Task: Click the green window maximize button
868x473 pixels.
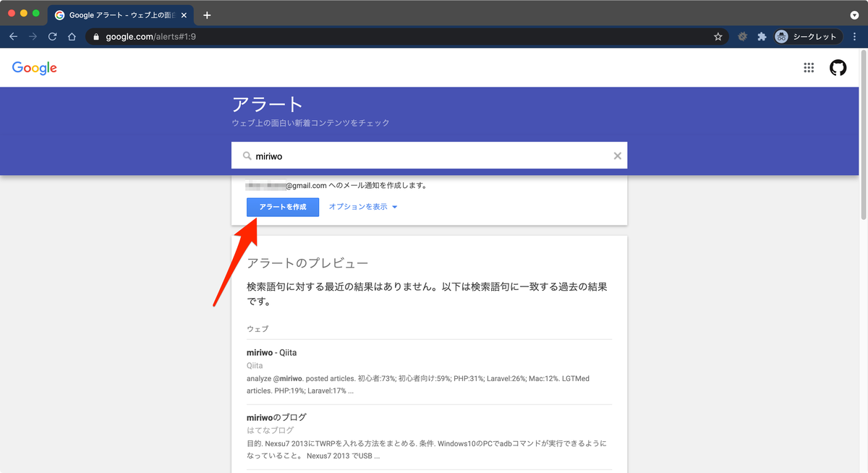Action: click(36, 14)
